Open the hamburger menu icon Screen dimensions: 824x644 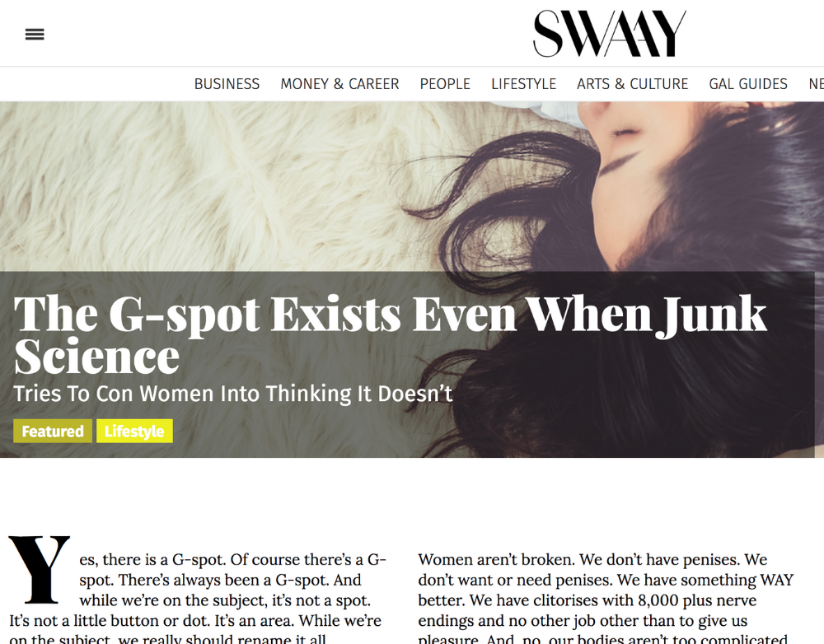click(35, 34)
